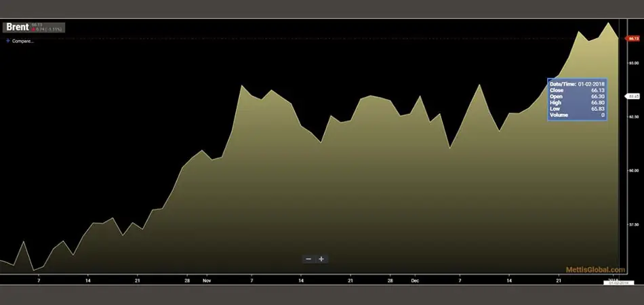The image size is (644, 305).
Task: Click the white crosshair price label on y-axis
Action: click(x=634, y=97)
